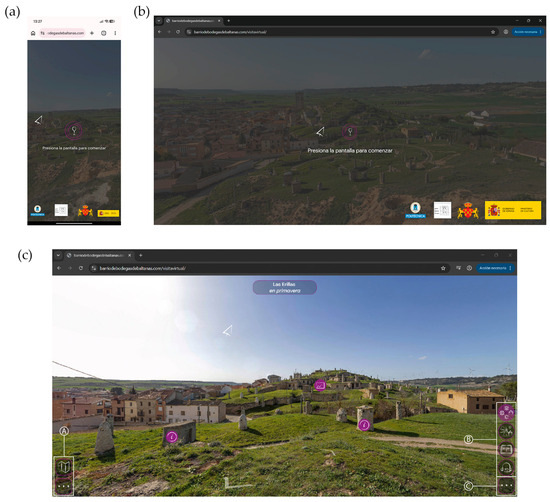
Task: Open the book panel icon in right toolbar
Action: 506,449
